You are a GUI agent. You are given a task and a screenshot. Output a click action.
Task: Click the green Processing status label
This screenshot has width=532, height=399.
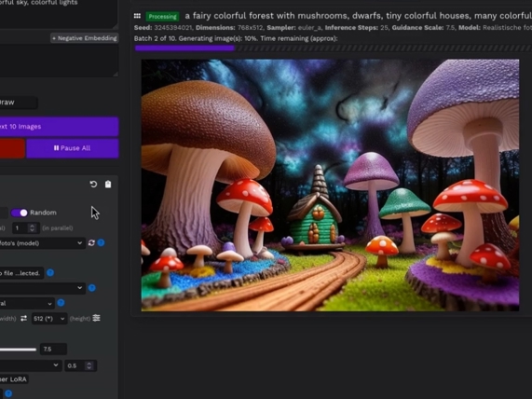tap(162, 16)
